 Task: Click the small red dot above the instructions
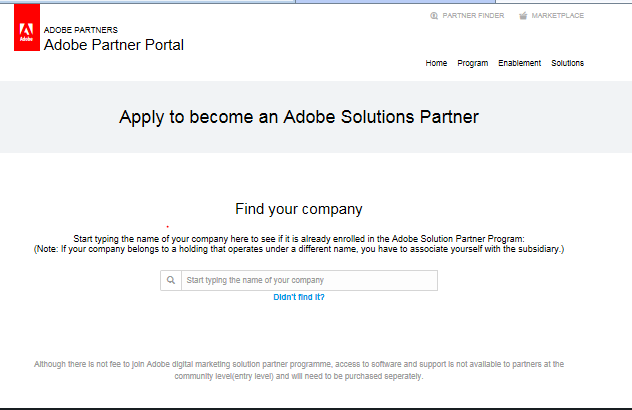(167, 226)
